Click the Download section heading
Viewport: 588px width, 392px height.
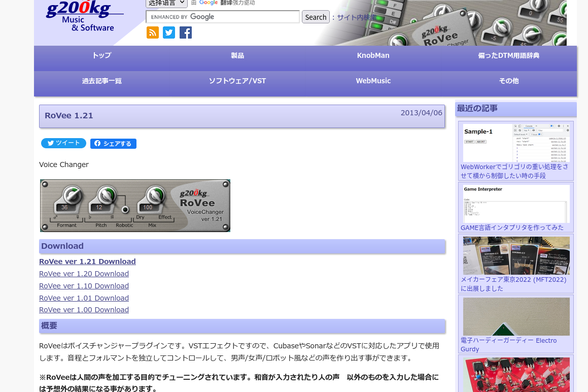coord(242,246)
